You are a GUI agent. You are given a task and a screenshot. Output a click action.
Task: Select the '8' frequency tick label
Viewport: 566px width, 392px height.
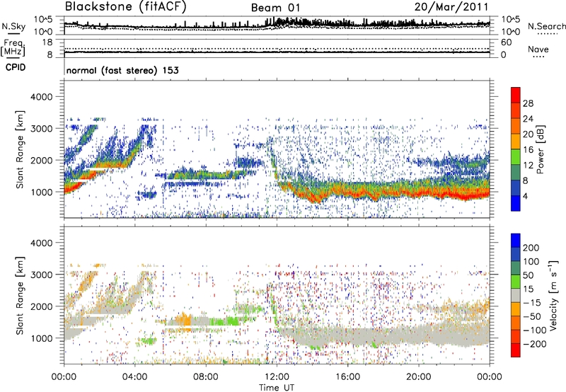[50, 54]
